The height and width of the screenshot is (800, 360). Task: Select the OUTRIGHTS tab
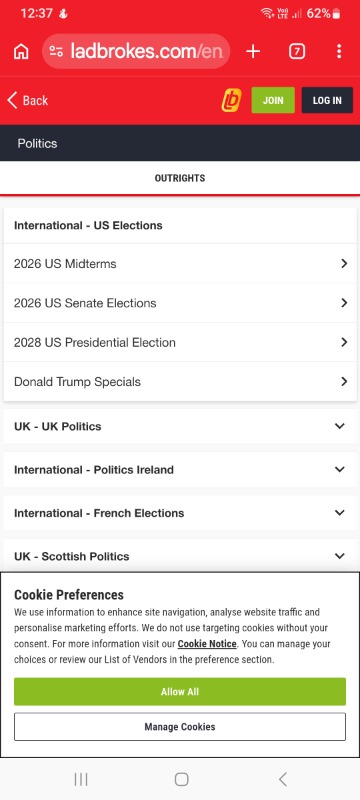pyautogui.click(x=180, y=178)
